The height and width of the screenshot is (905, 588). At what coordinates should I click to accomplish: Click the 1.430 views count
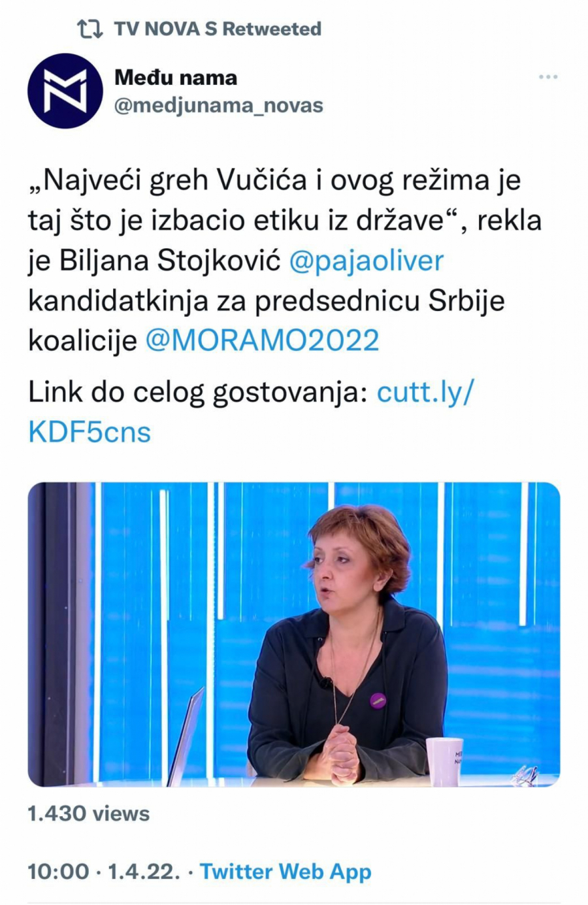tap(88, 814)
